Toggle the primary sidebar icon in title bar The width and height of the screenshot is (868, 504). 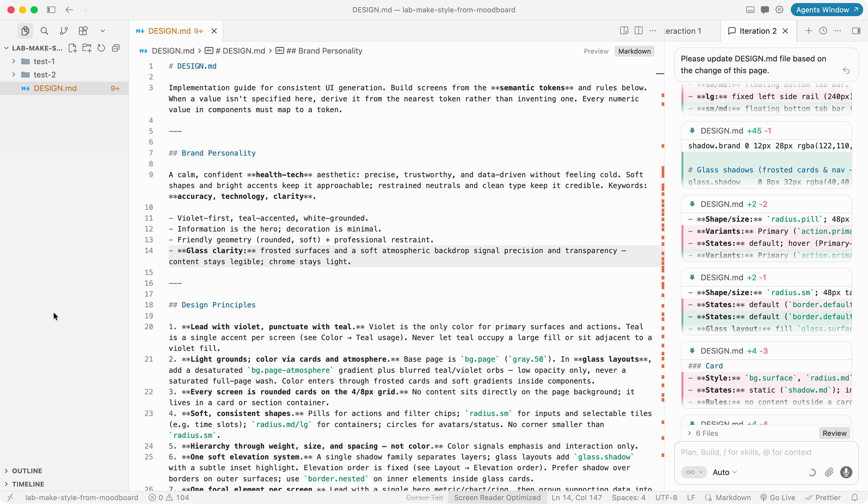click(x=51, y=10)
